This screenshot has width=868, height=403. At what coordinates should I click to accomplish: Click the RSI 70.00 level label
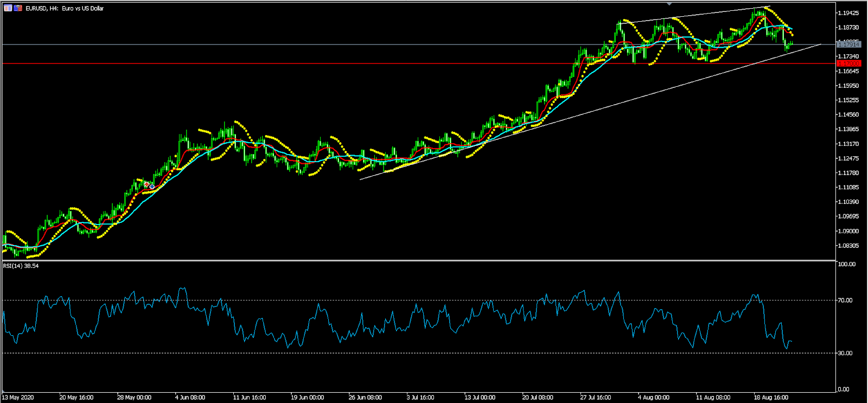tap(845, 300)
